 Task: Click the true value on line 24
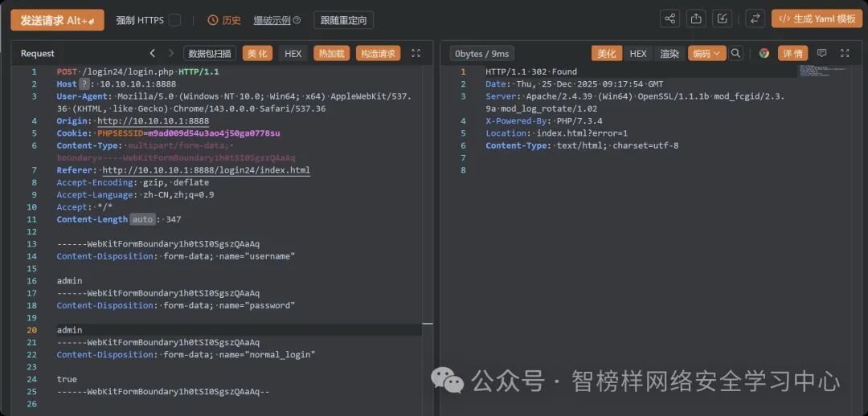point(67,379)
